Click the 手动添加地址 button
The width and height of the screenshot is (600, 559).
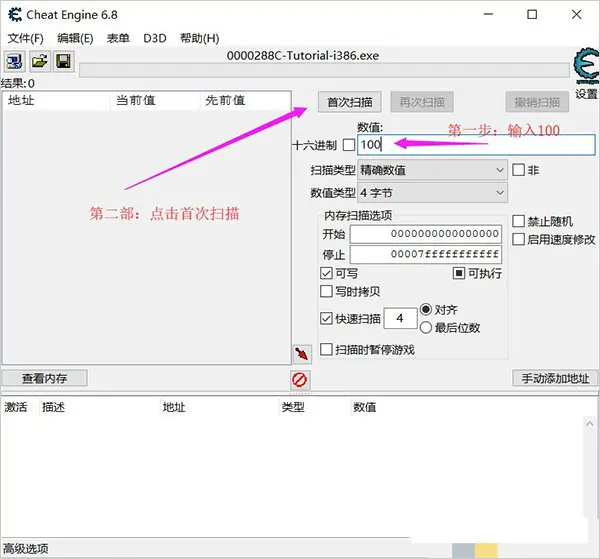tap(555, 378)
